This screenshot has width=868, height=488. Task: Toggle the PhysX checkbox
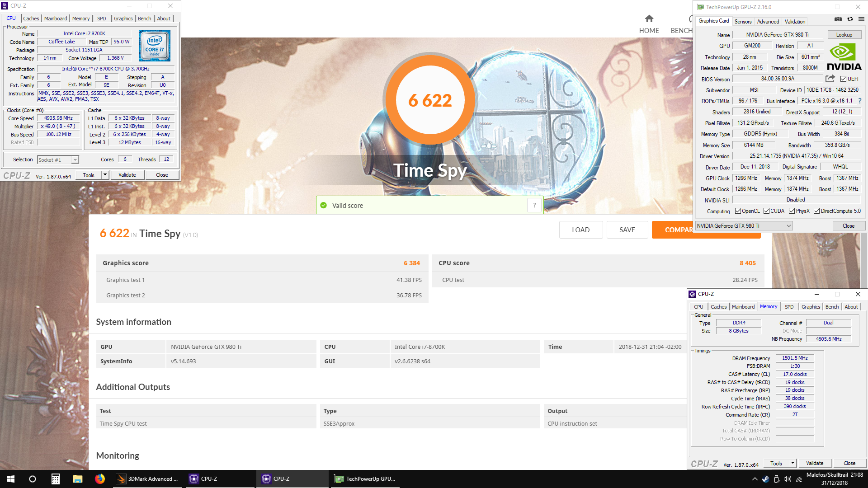[792, 211]
